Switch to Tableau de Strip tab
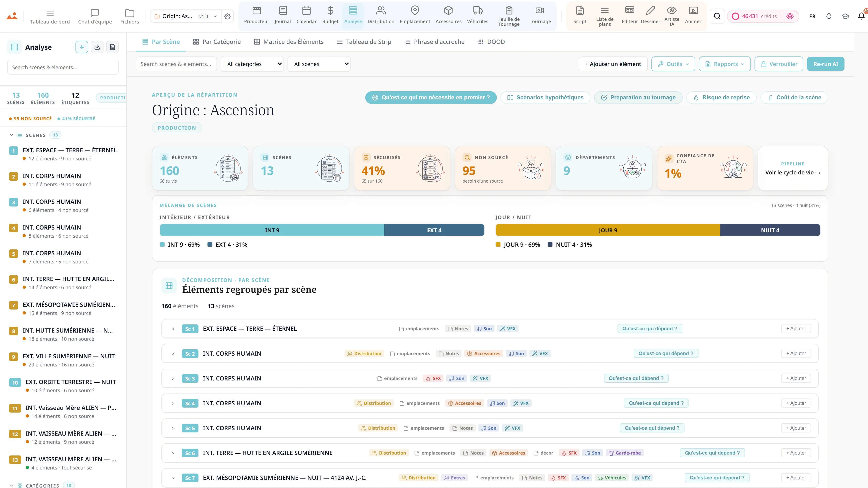This screenshot has height=488, width=868. pyautogui.click(x=364, y=42)
